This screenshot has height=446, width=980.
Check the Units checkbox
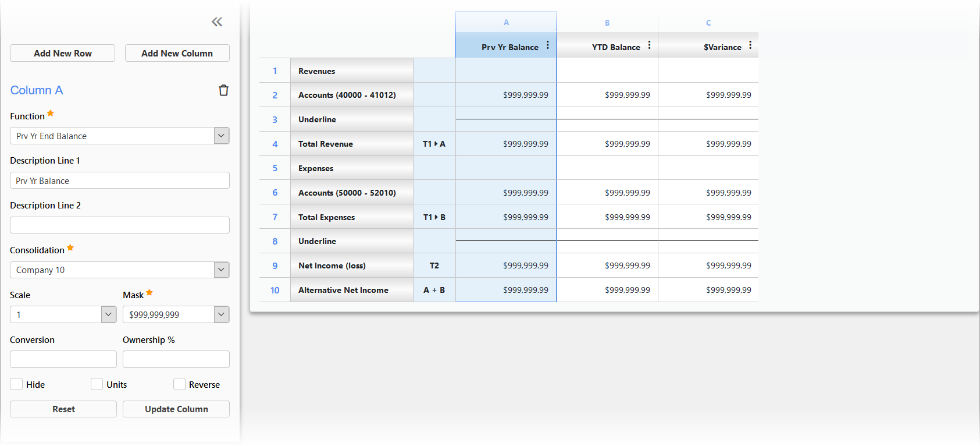pyautogui.click(x=97, y=384)
